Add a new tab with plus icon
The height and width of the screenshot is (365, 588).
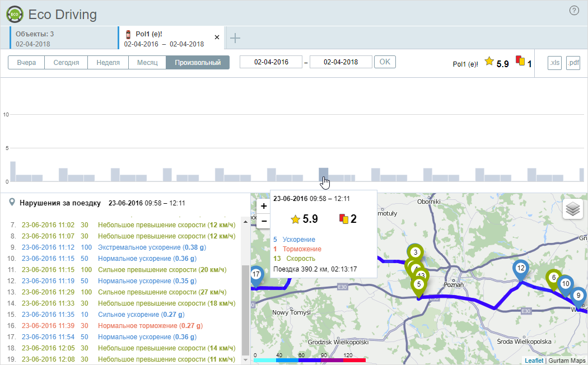pyautogui.click(x=235, y=38)
